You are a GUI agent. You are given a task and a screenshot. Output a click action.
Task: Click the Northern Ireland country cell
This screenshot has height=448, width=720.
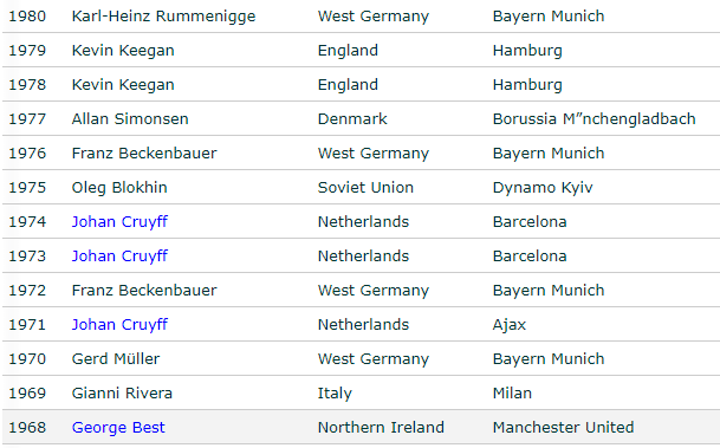point(380,428)
